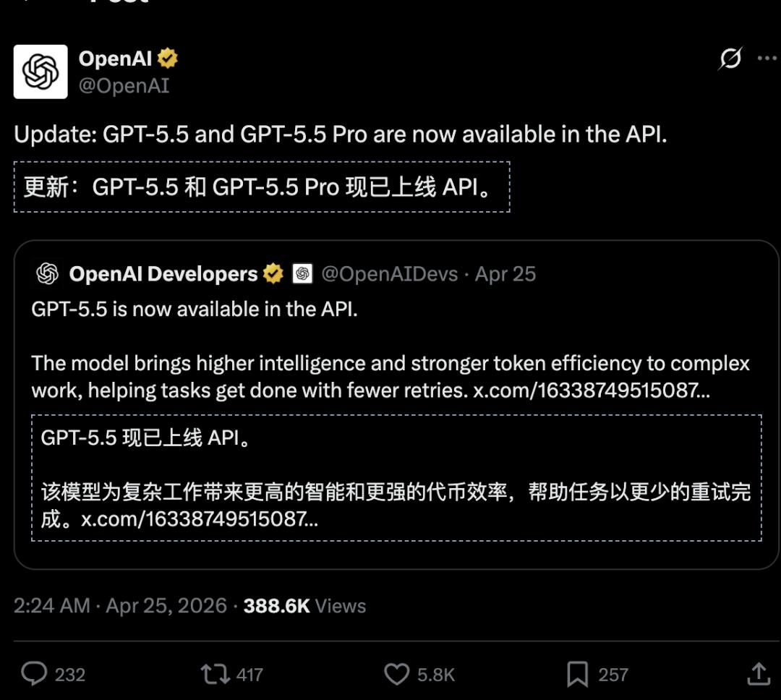This screenshot has height=700, width=781.
Task: Click the verified badge next to OpenAI Developers
Action: [x=273, y=273]
